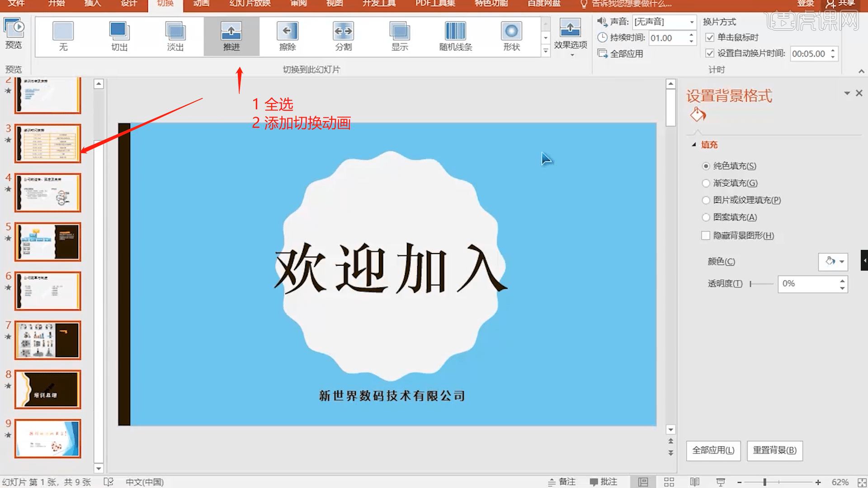The width and height of the screenshot is (868, 488).
Task: Click the 预览 preview icon
Action: tap(14, 28)
